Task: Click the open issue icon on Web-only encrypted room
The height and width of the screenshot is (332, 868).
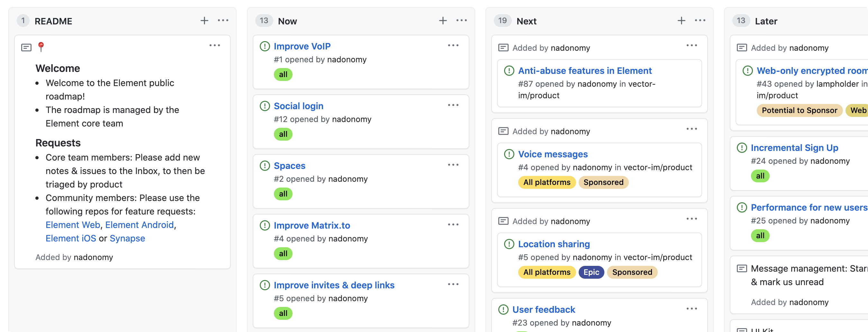Action: [747, 71]
